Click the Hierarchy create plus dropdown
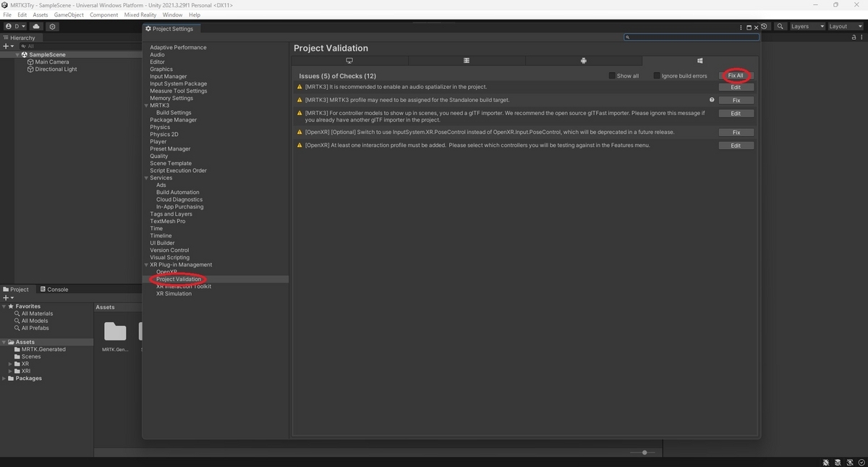The height and width of the screenshot is (467, 868). pyautogui.click(x=8, y=46)
